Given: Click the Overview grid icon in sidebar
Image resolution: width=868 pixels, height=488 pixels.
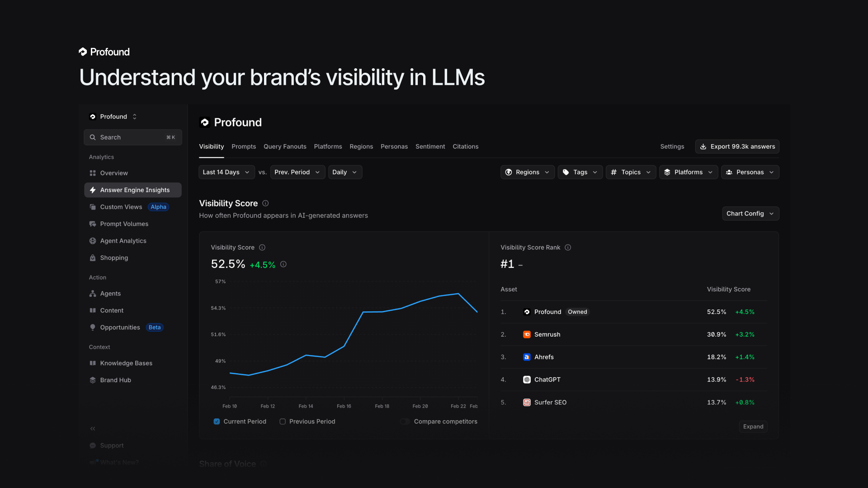Looking at the screenshot, I should click(93, 173).
